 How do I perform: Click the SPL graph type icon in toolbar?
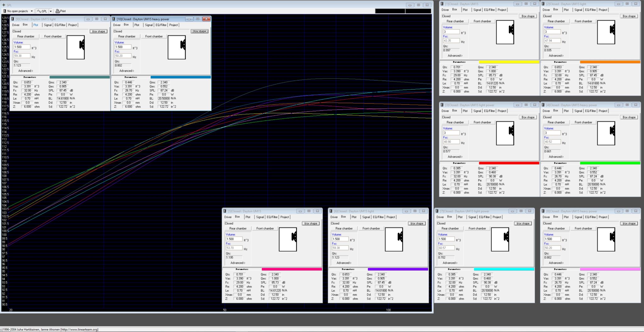[39, 11]
